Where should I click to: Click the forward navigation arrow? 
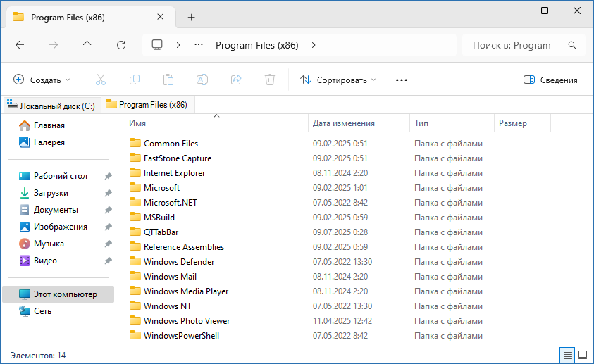click(x=54, y=45)
